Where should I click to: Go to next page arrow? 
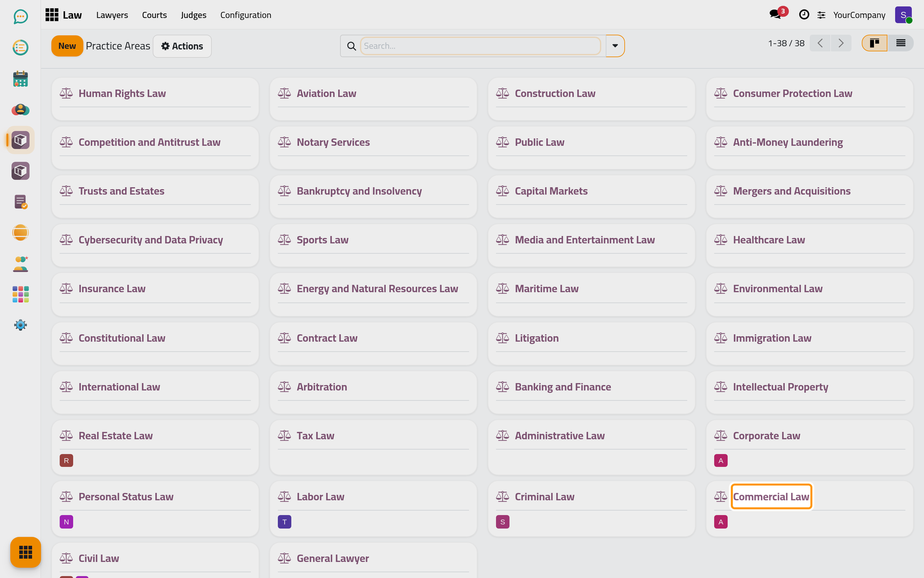coord(841,43)
